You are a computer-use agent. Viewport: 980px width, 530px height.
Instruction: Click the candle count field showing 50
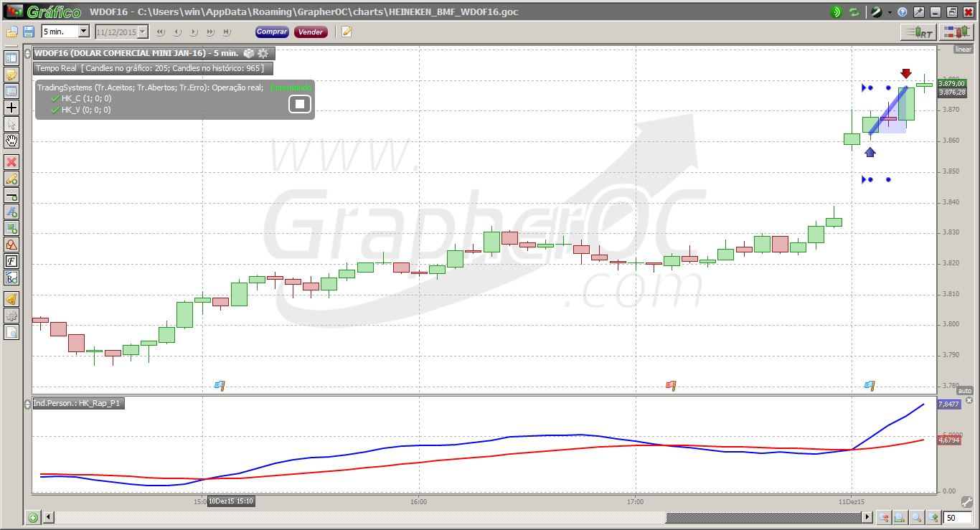click(x=959, y=517)
